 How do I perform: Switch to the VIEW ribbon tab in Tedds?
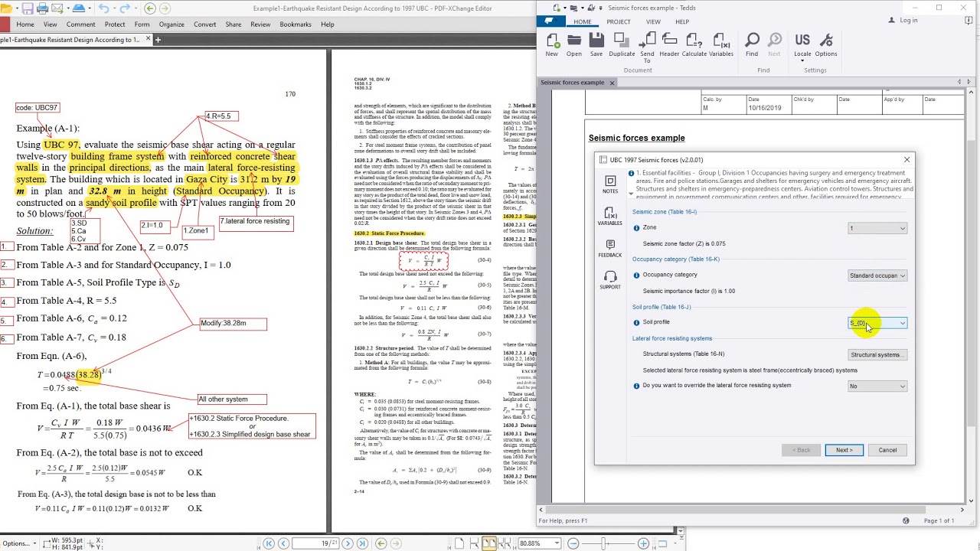pos(653,21)
